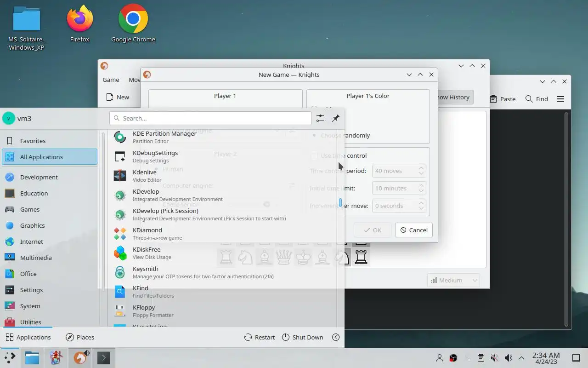This screenshot has height=368, width=588.
Task: Click OK in New Game dialog
Action: (373, 230)
